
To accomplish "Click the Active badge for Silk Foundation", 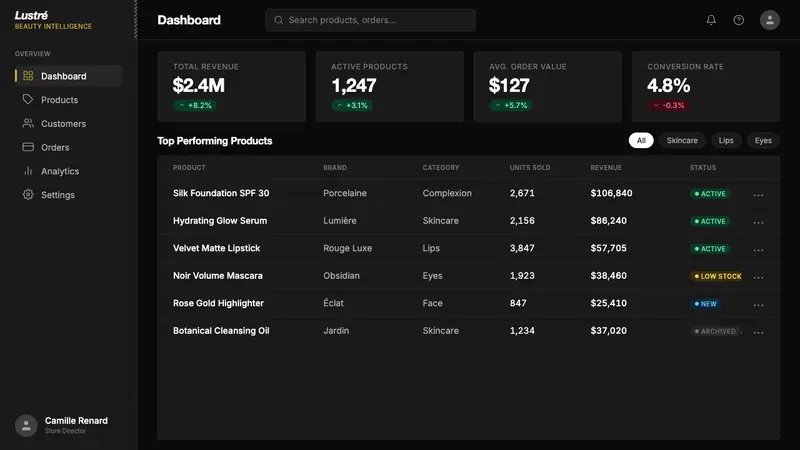I will point(710,193).
